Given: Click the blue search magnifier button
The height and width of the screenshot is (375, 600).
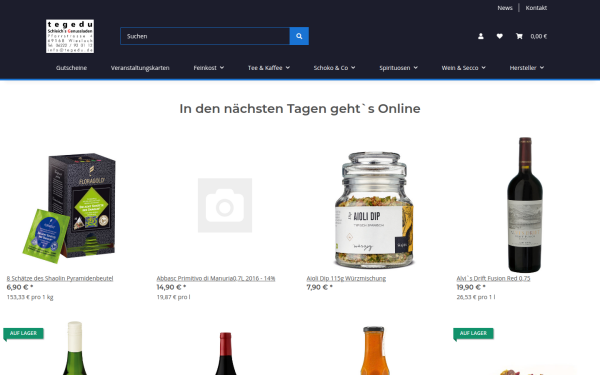Looking at the screenshot, I should 299,36.
